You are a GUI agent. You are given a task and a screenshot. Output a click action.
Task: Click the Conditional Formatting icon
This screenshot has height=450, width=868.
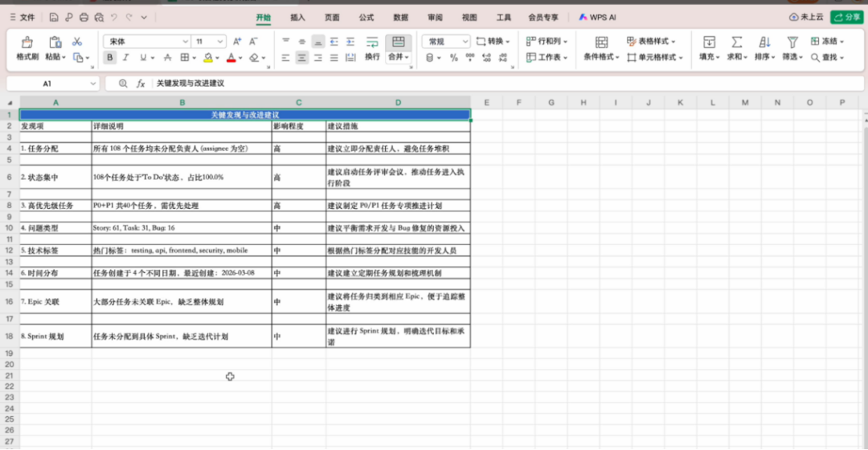(x=601, y=42)
